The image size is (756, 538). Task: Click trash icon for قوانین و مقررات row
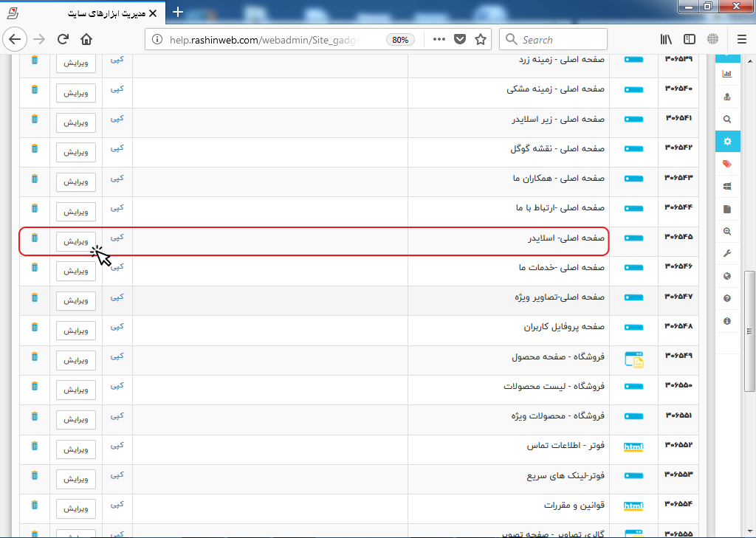click(x=34, y=506)
